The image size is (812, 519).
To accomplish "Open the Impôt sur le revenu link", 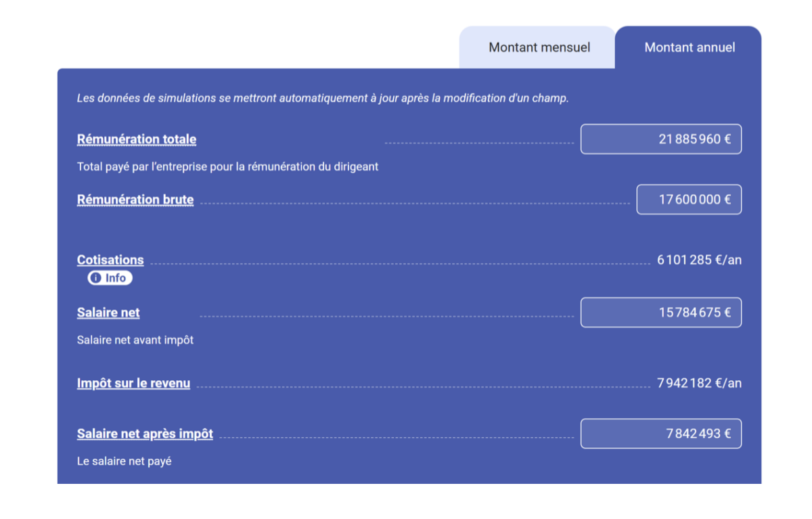I will pyautogui.click(x=133, y=384).
